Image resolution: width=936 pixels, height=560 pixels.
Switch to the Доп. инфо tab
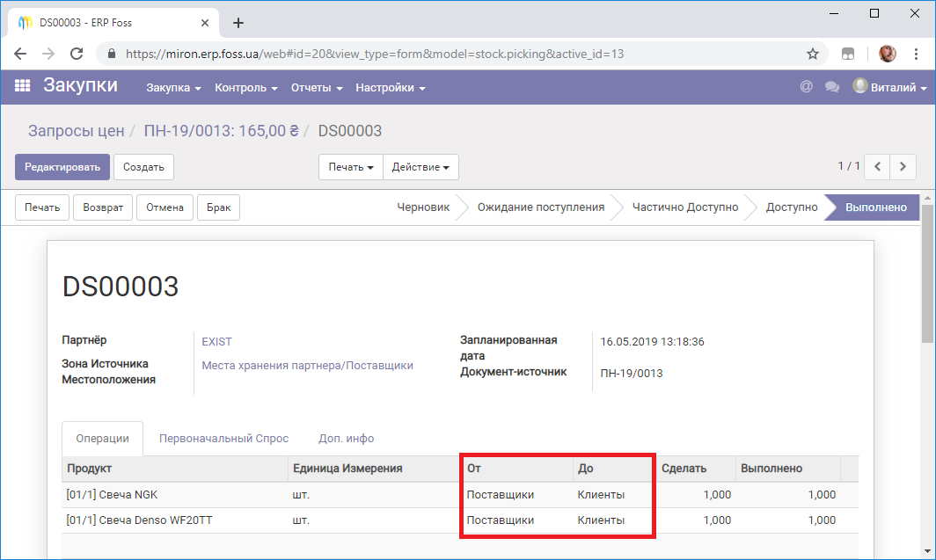click(x=347, y=439)
